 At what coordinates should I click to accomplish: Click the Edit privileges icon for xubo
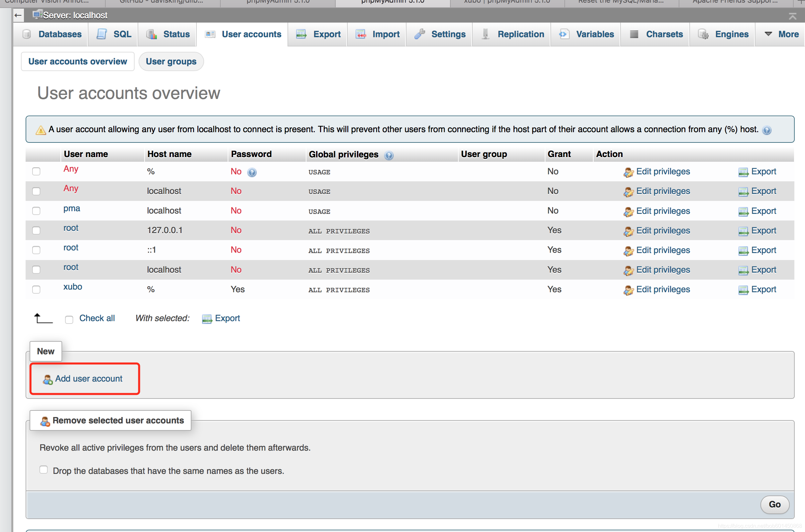pos(628,290)
